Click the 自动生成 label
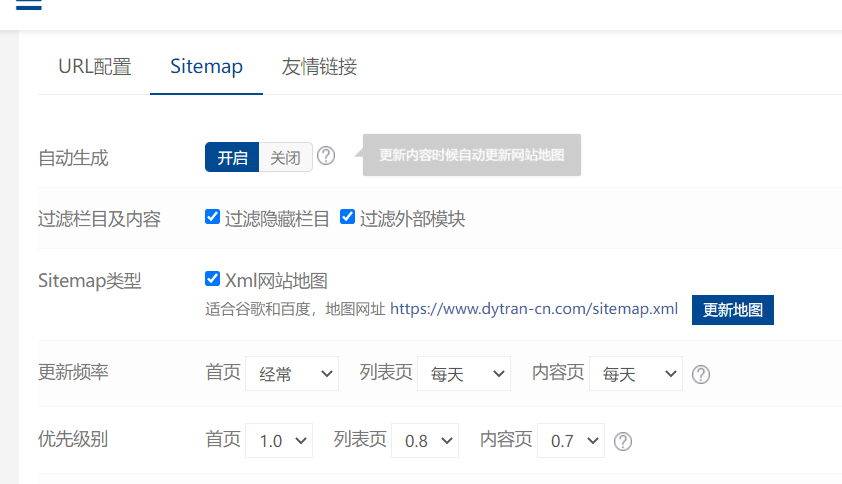This screenshot has width=842, height=484. coord(73,158)
